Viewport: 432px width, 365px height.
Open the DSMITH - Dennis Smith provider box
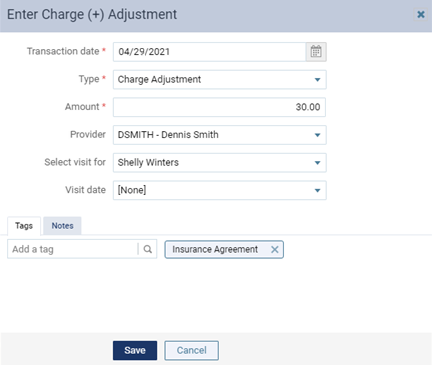point(220,135)
